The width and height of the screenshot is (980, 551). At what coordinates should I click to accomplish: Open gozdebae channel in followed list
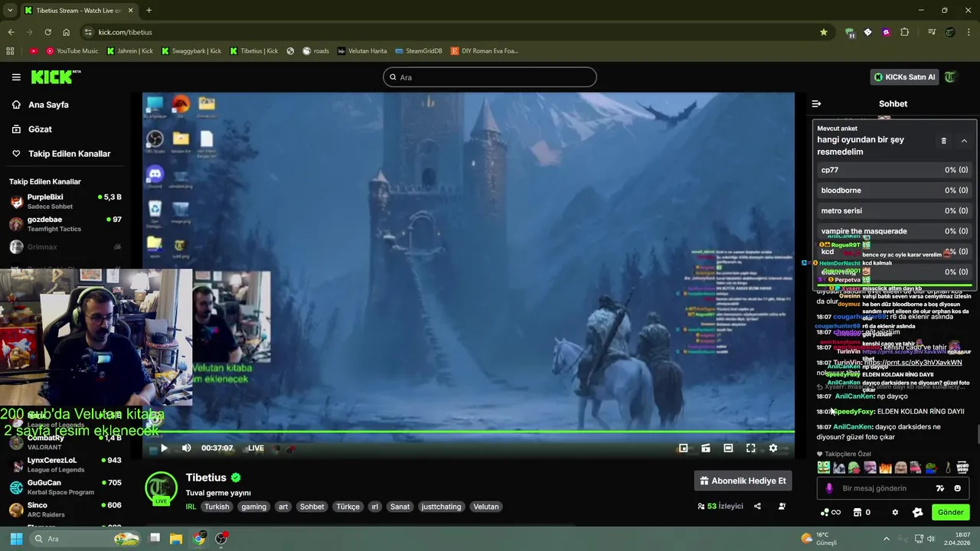click(x=65, y=224)
